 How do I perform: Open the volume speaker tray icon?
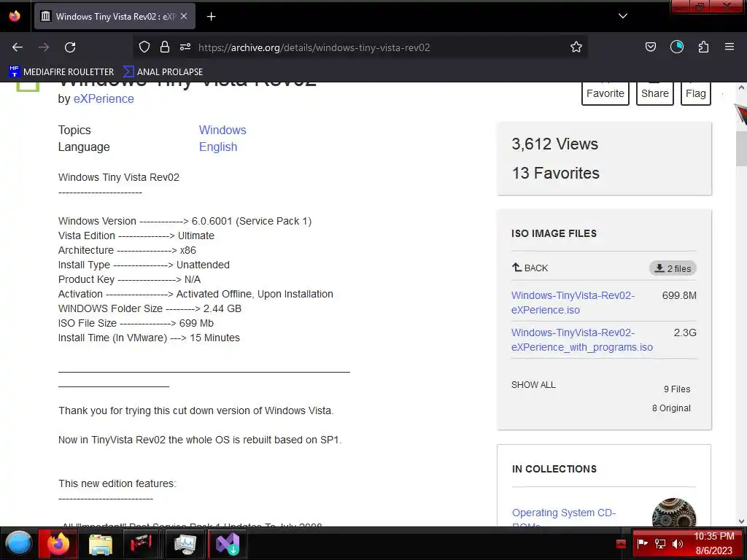click(677, 543)
